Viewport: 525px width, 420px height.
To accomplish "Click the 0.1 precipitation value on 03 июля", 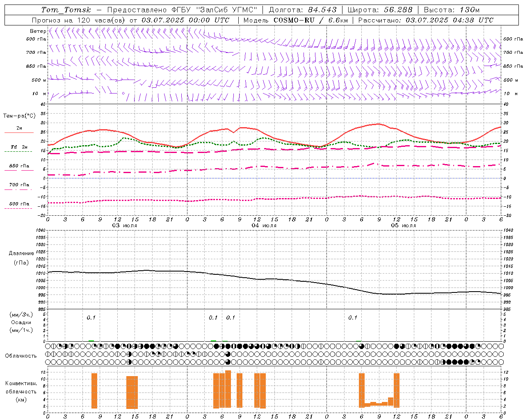I will [91, 317].
